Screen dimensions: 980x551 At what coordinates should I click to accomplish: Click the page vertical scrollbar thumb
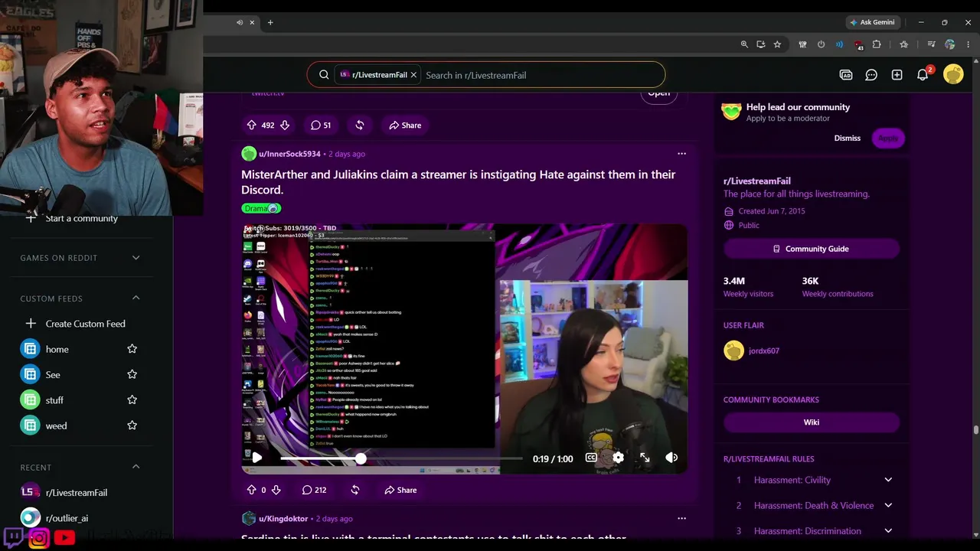tap(975, 429)
